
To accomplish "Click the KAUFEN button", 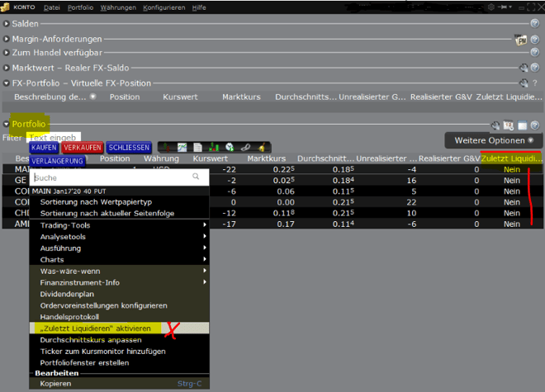I will coord(44,148).
